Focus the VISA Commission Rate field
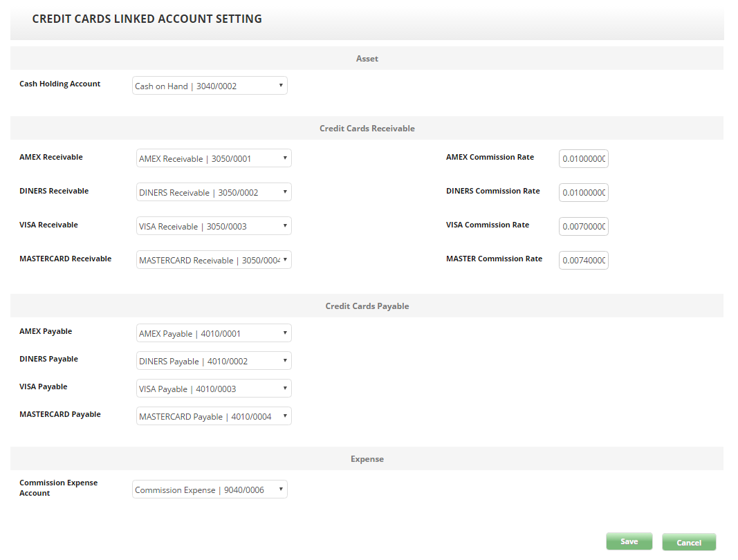The width and height of the screenshot is (738, 560). click(x=583, y=226)
